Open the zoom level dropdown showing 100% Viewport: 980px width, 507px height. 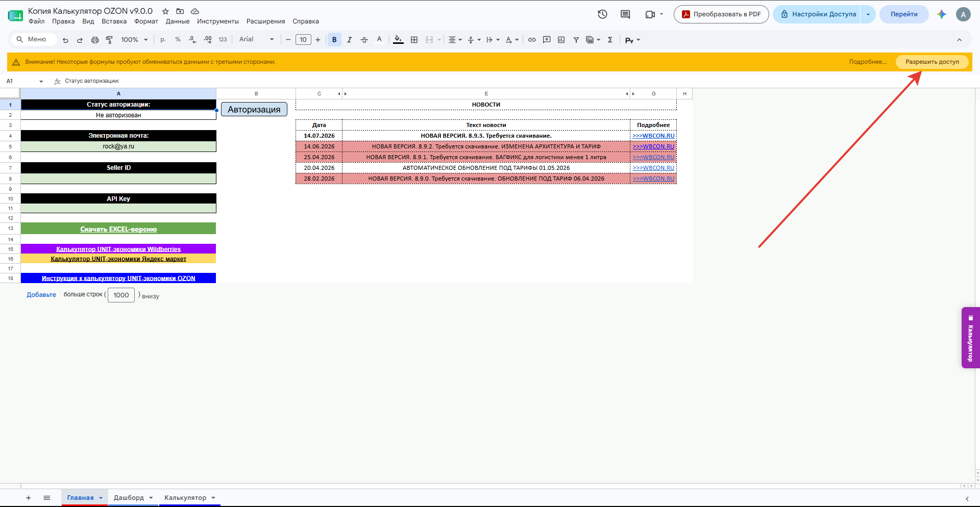134,40
